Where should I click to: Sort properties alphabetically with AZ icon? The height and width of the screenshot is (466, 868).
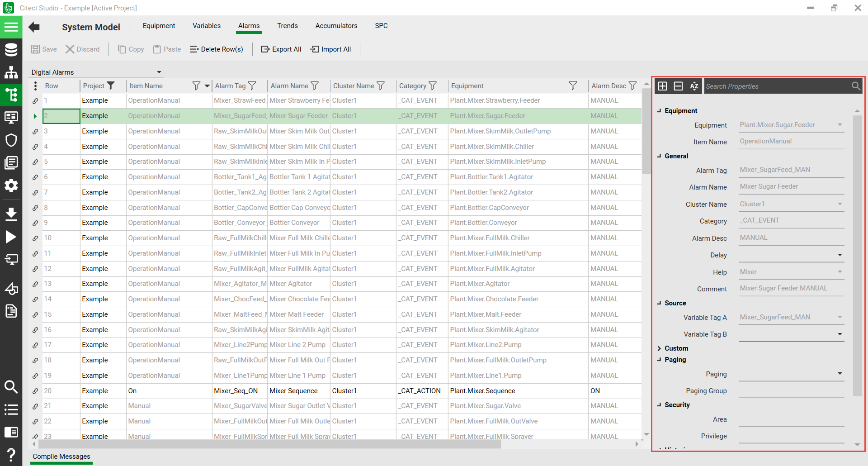click(694, 86)
